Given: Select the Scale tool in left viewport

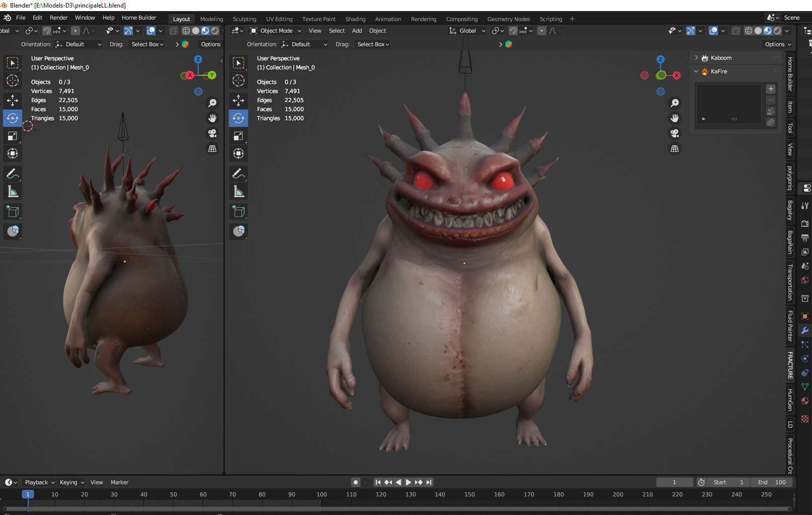Looking at the screenshot, I should (x=13, y=136).
